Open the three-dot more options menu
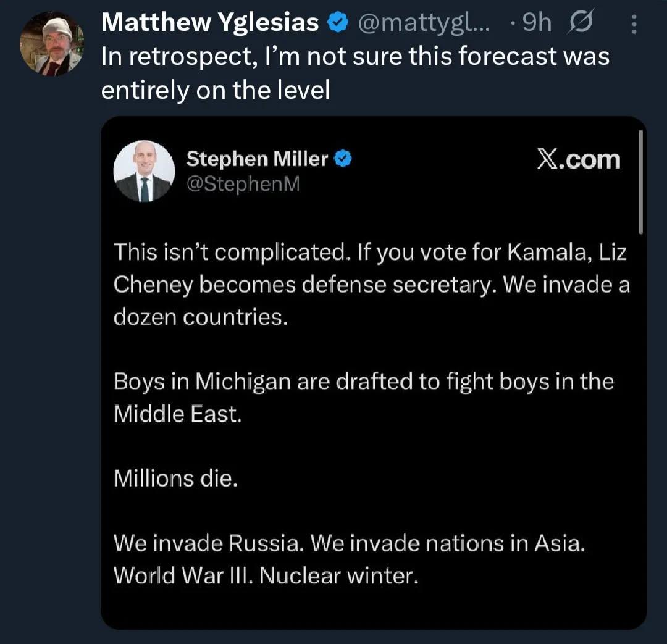Screen dimensions: 667x644 (632, 23)
